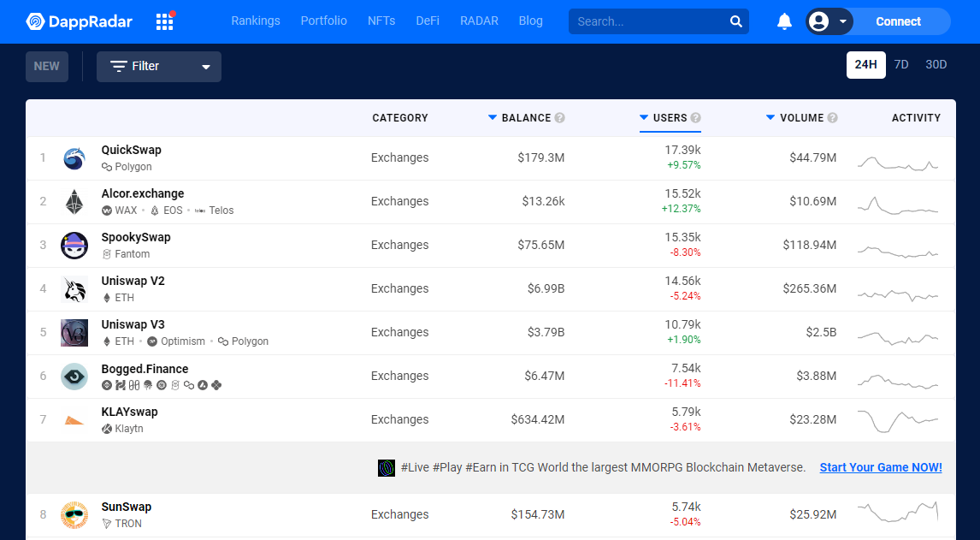Select the 24H time range
This screenshot has width=980, height=540.
[x=865, y=64]
